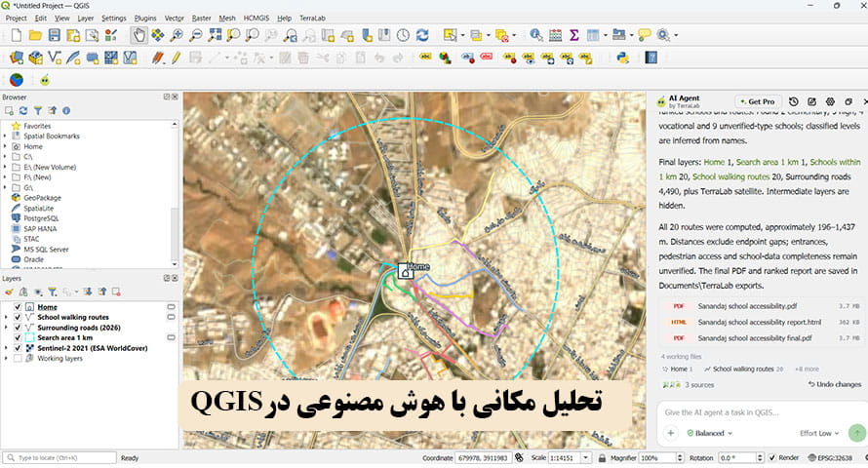The height and width of the screenshot is (468, 868).
Task: Open the help book icon in toolbar
Action: coord(651,58)
